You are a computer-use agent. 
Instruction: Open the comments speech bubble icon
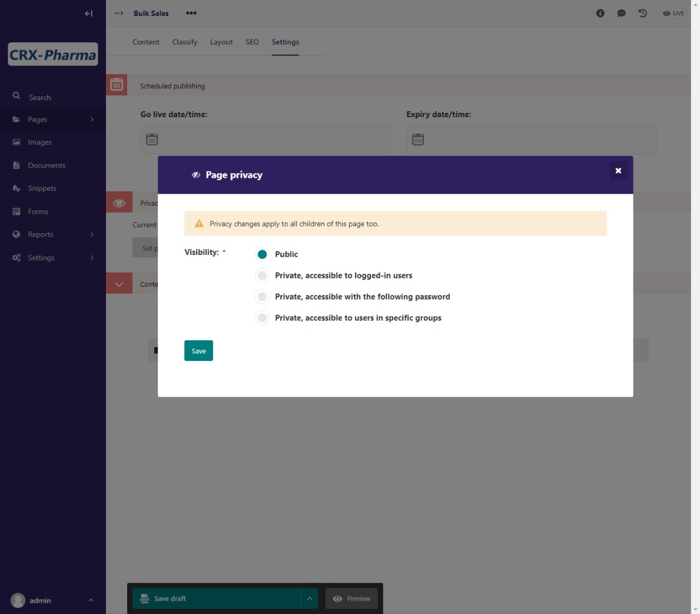click(x=621, y=14)
